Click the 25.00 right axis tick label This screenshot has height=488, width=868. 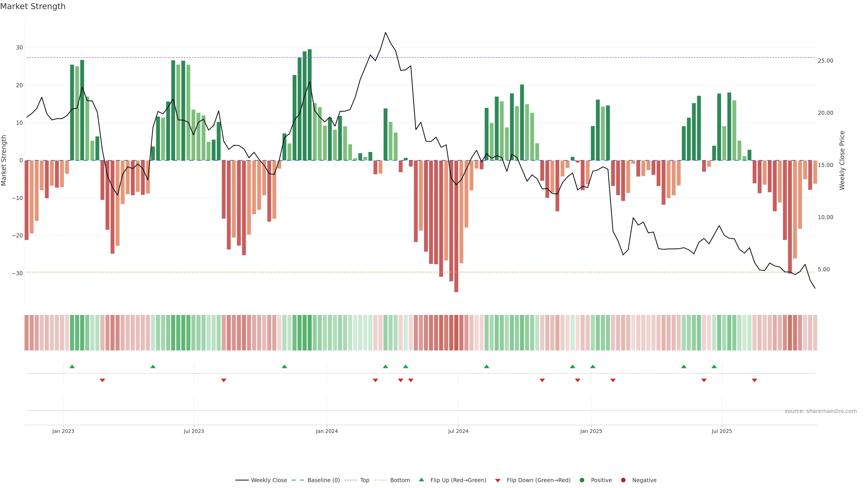[825, 61]
